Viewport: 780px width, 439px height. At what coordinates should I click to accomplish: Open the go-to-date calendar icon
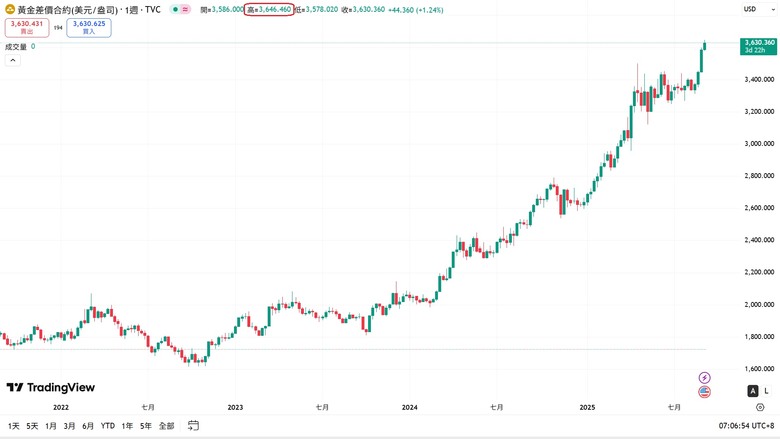tap(192, 426)
